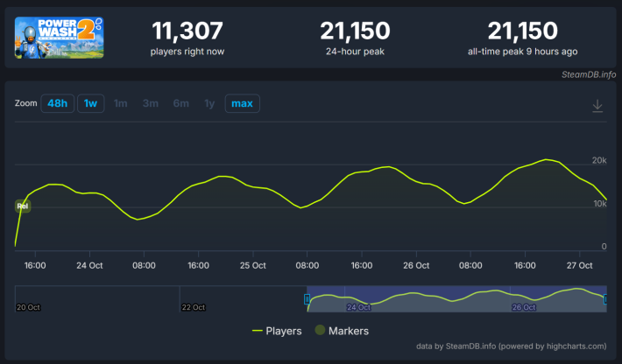Set zoom to 1y
This screenshot has width=622, height=364.
(x=209, y=103)
